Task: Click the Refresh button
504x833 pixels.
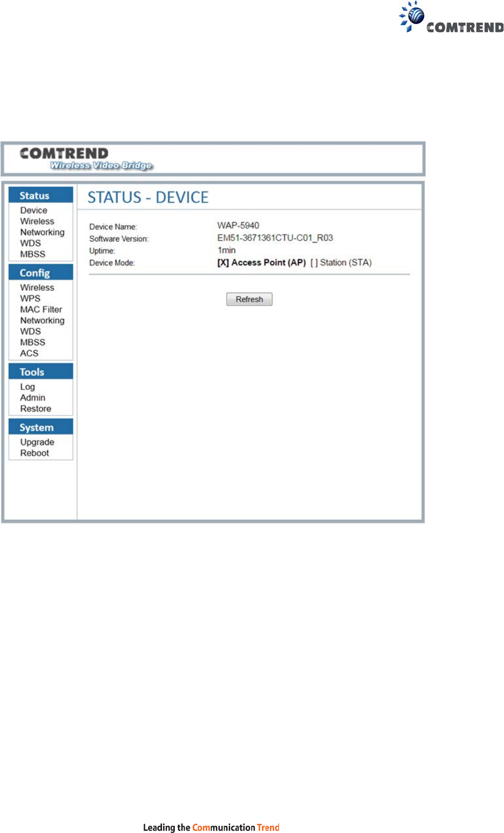Action: 249,299
